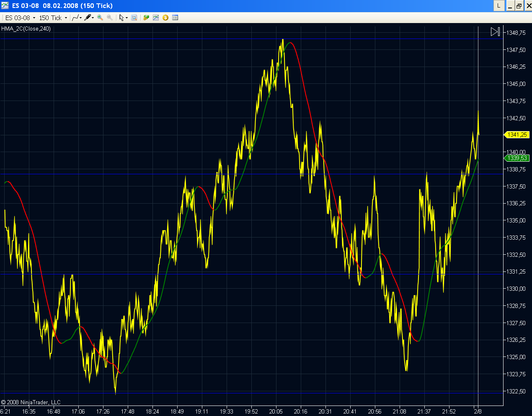
Task: Open chart trader green money icon
Action: [146, 18]
